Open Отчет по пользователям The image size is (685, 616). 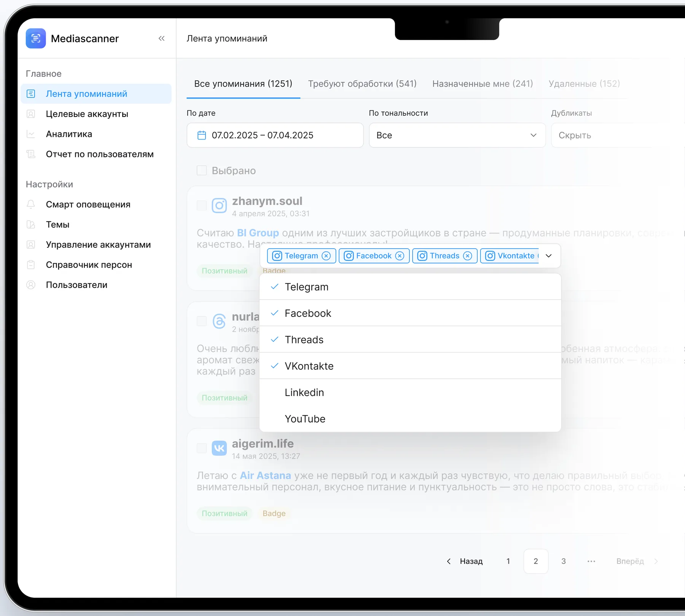tap(96, 154)
